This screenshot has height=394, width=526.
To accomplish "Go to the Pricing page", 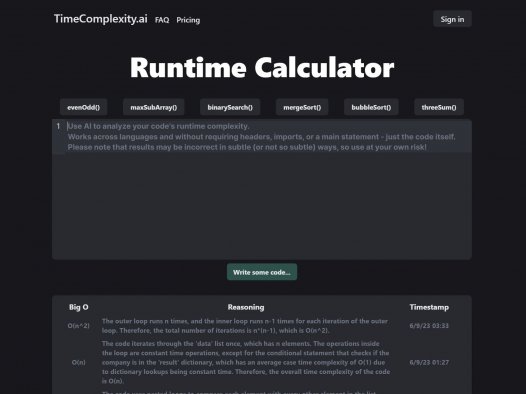I will click(188, 20).
